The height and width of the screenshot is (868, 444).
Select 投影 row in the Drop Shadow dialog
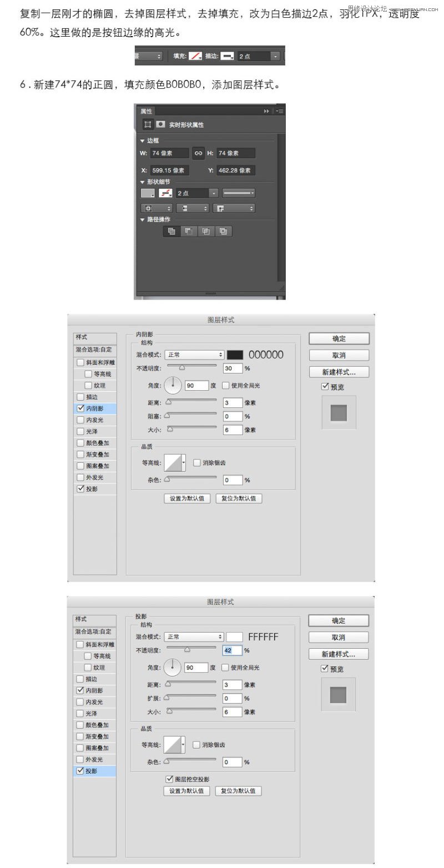(95, 771)
